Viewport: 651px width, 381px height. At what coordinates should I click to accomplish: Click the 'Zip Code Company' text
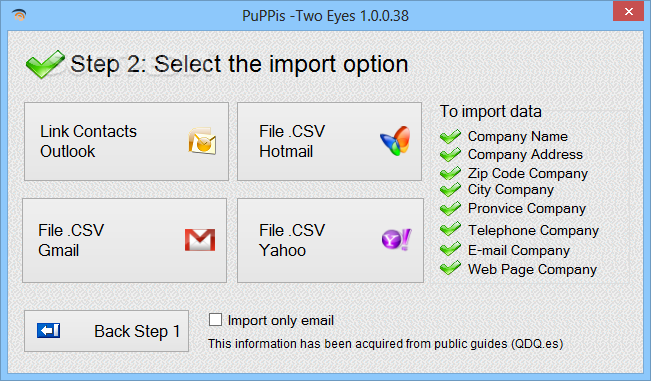tap(528, 173)
